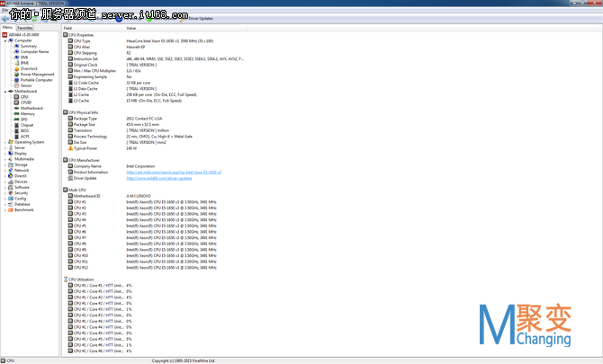Image resolution: width=603 pixels, height=364 pixels.
Task: Select the SPD memory icon
Action: 16,120
